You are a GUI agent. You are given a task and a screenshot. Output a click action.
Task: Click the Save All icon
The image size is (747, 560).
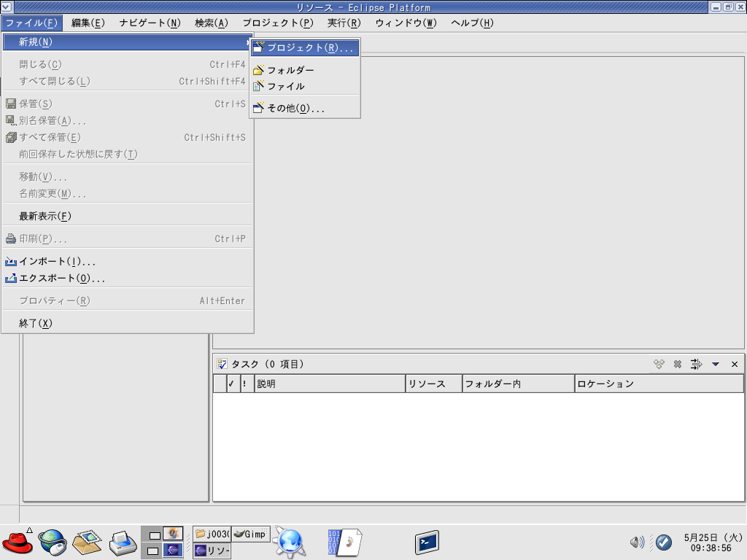pos(11,137)
